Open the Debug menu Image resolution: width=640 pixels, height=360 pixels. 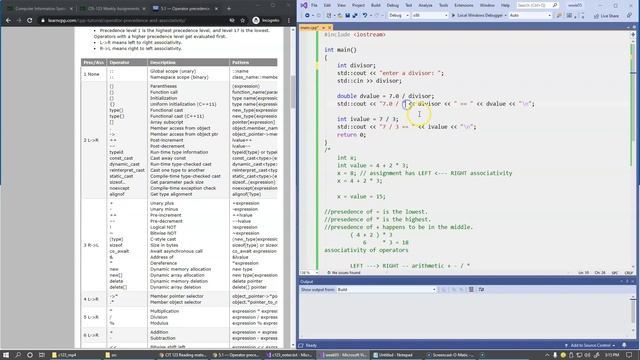pos(393,5)
